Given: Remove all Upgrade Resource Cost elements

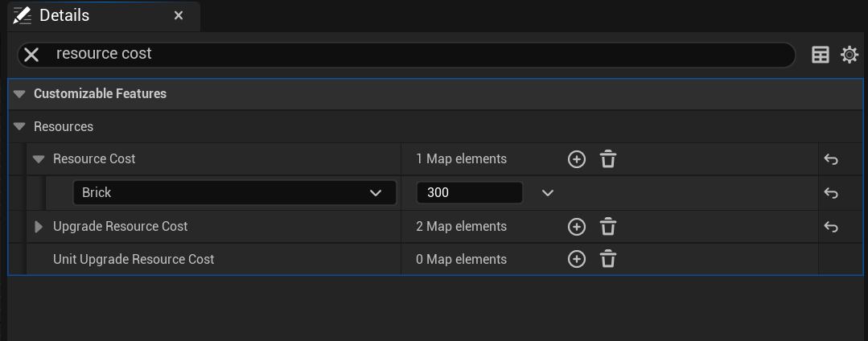Looking at the screenshot, I should click(x=608, y=227).
